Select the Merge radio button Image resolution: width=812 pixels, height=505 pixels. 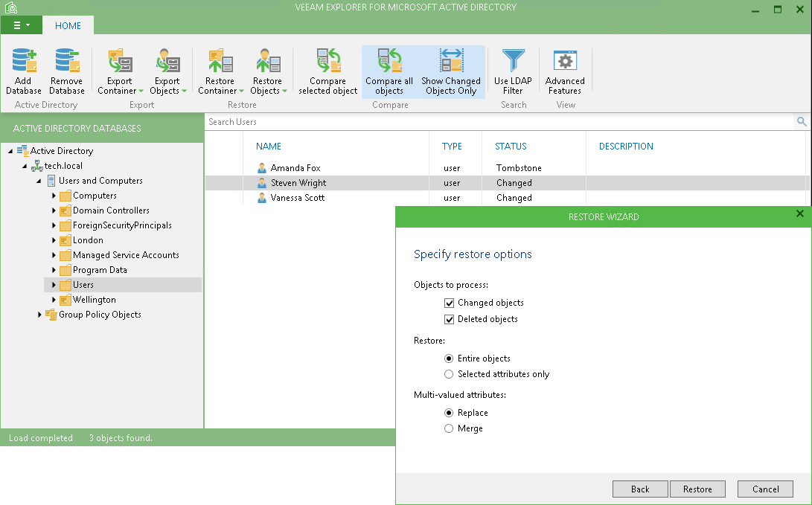coord(449,428)
